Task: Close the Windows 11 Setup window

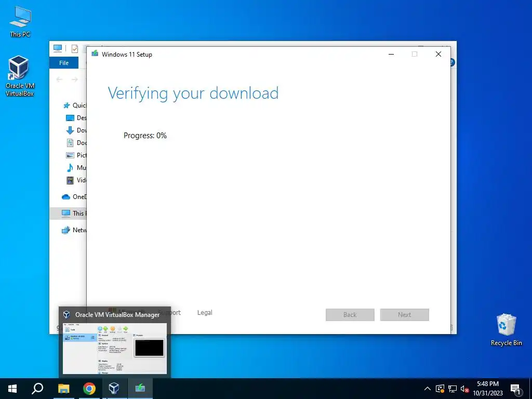Action: pyautogui.click(x=438, y=54)
